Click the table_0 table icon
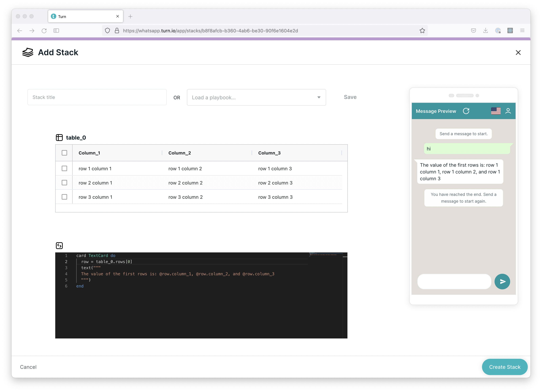The image size is (542, 392). [x=59, y=138]
